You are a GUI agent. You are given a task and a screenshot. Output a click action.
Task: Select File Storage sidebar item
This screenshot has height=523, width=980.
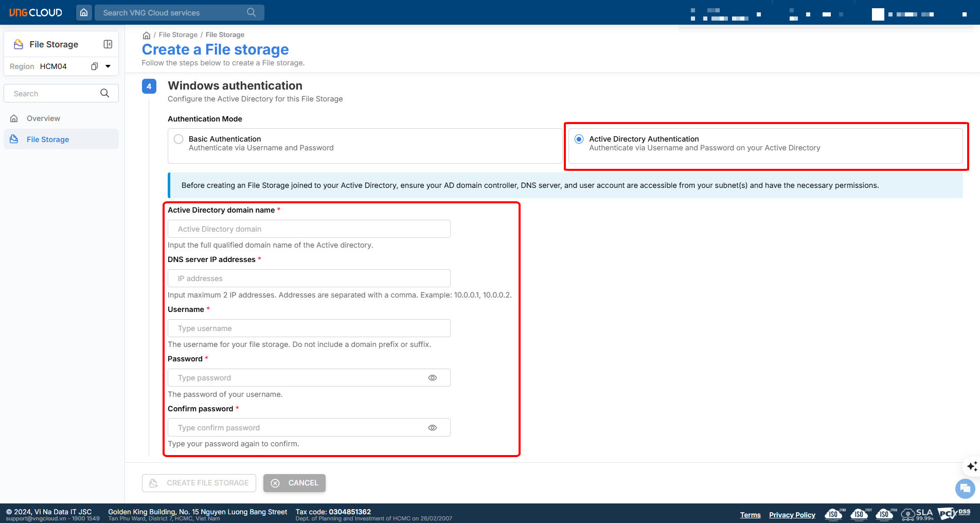point(48,140)
